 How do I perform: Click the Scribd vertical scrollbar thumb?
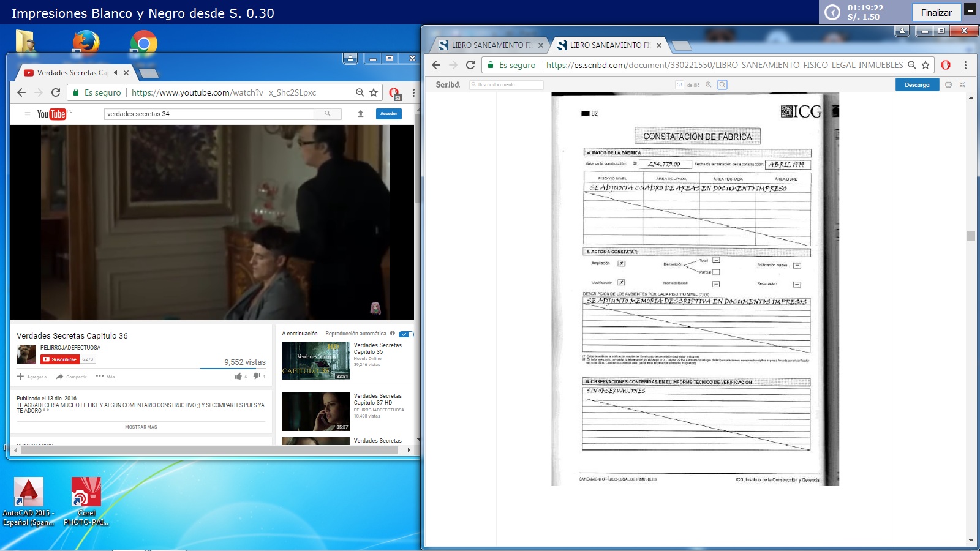point(971,236)
